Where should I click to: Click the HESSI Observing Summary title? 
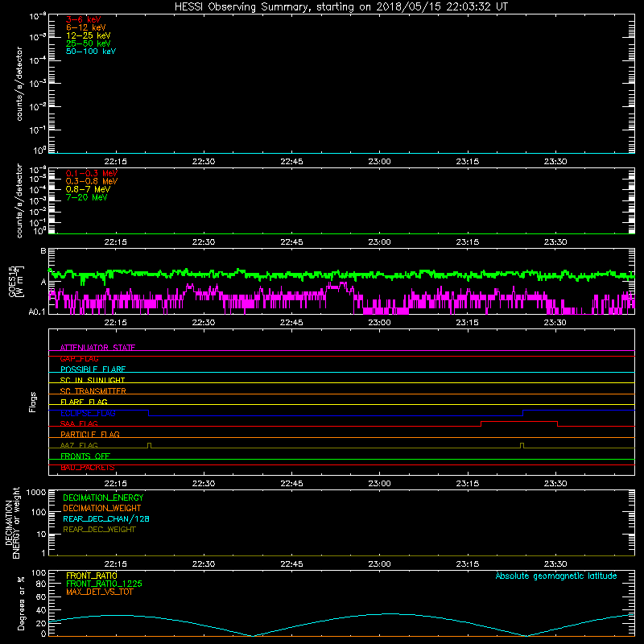pos(341,7)
